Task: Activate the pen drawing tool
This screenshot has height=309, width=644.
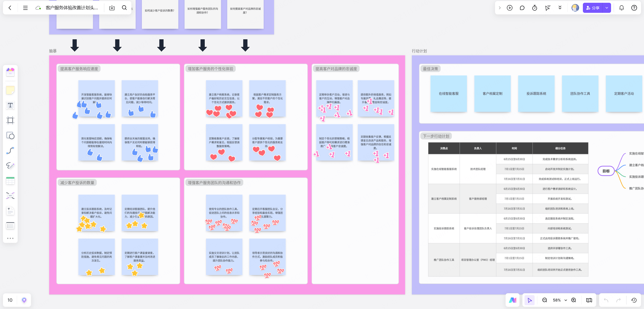Action: tap(10, 166)
